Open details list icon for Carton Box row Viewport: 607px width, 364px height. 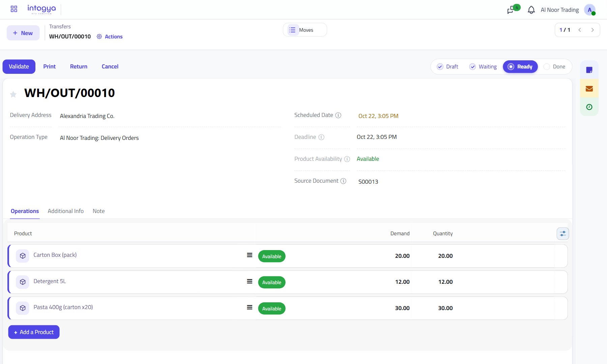tap(250, 255)
